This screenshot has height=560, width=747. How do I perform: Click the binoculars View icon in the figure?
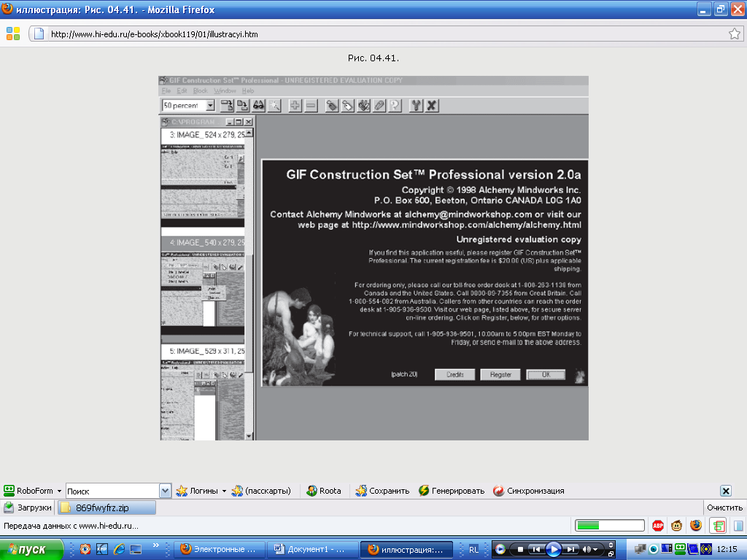tap(259, 105)
